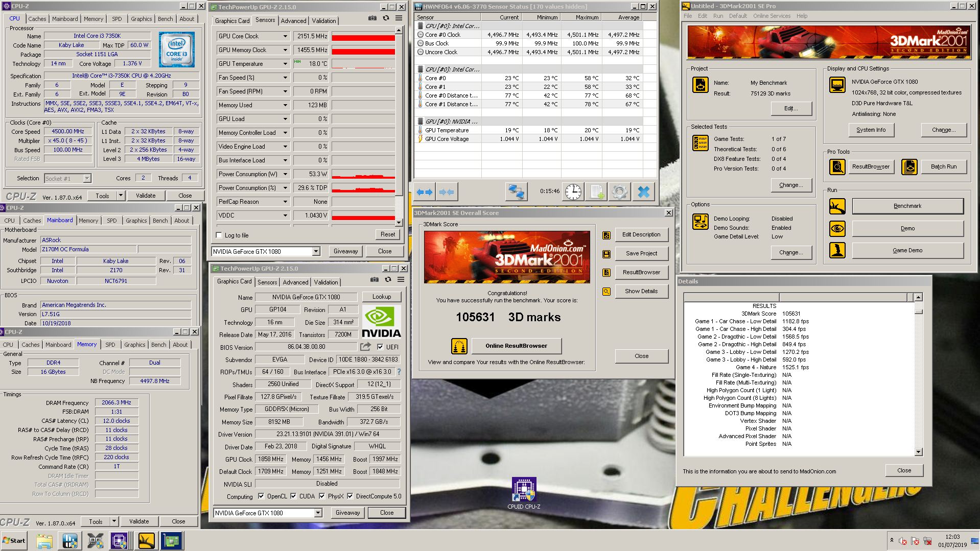The image size is (980, 551).
Task: Click the Show Details button
Action: pos(641,291)
